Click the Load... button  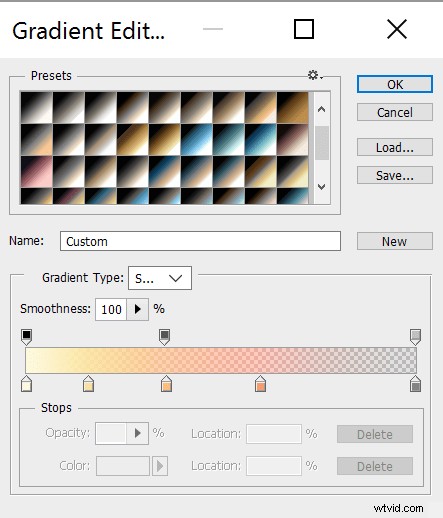[395, 147]
